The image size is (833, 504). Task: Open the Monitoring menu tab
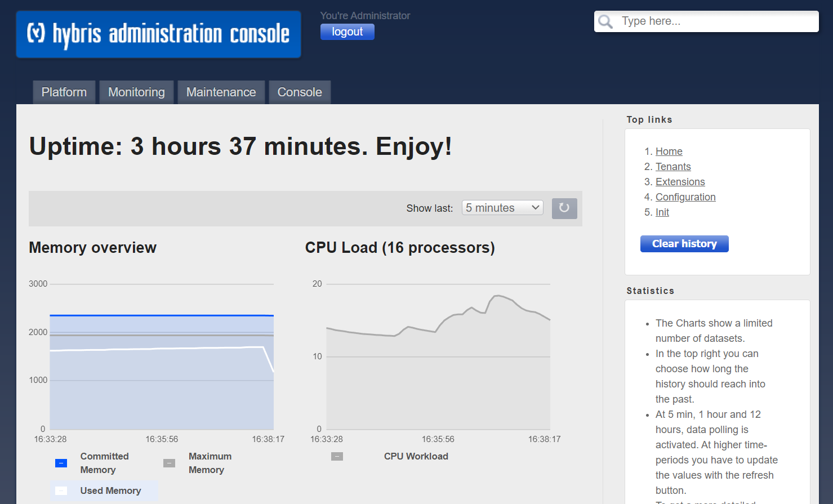pyautogui.click(x=136, y=92)
